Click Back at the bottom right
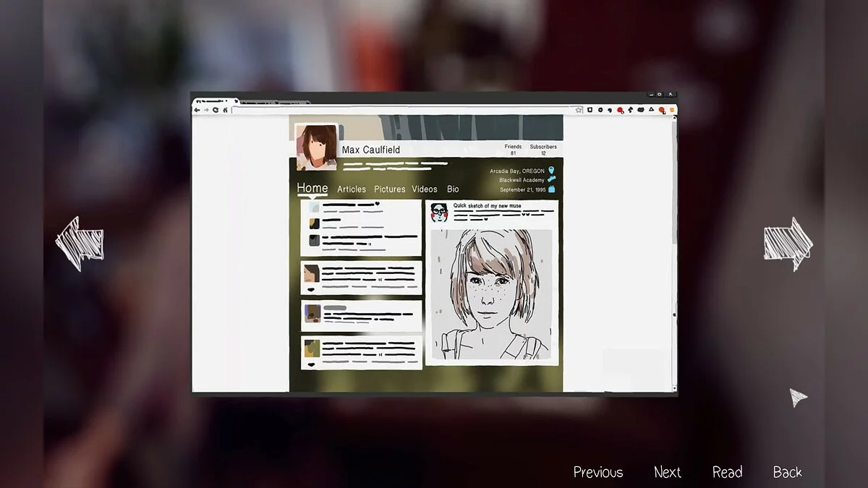 [x=787, y=471]
